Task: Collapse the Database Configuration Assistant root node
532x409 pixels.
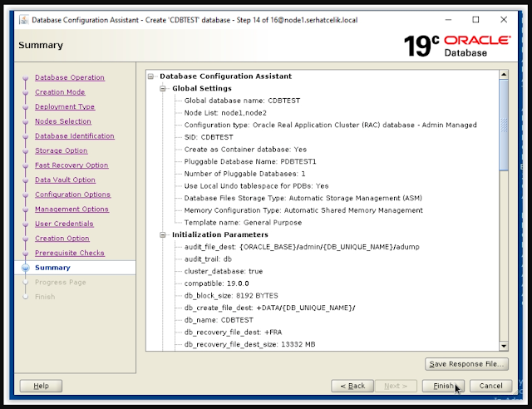Action: 150,76
